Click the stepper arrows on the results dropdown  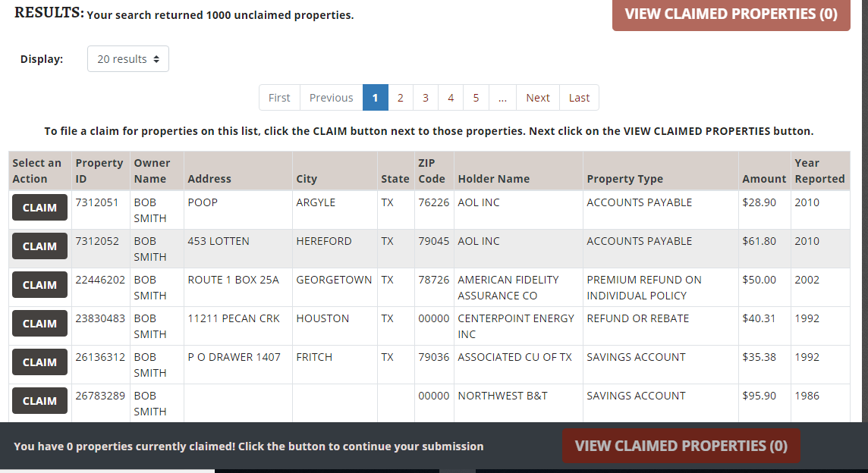click(156, 58)
